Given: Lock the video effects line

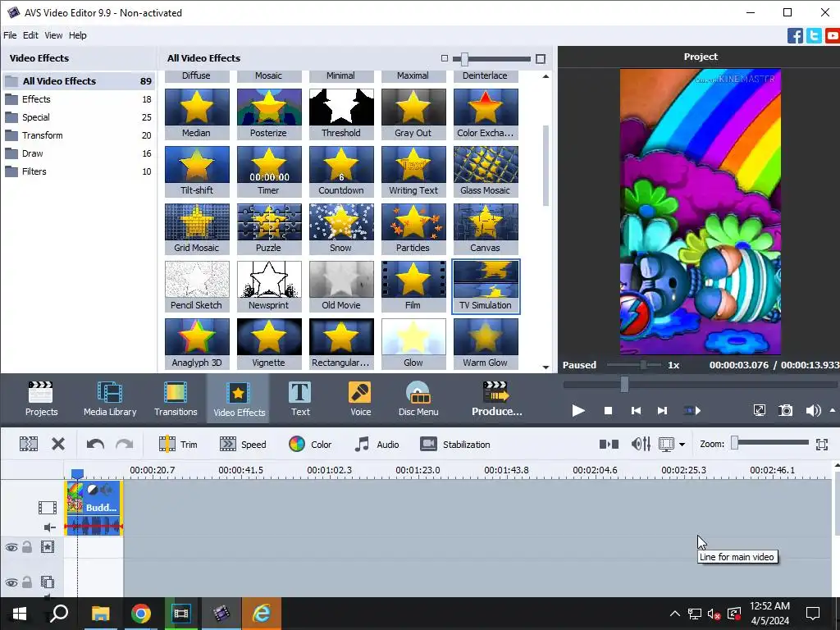Looking at the screenshot, I should 27,547.
